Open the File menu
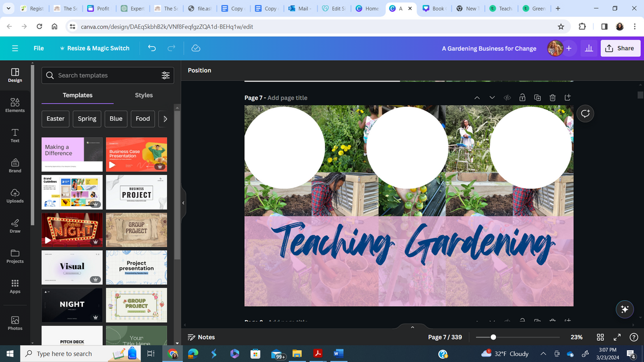 point(39,48)
